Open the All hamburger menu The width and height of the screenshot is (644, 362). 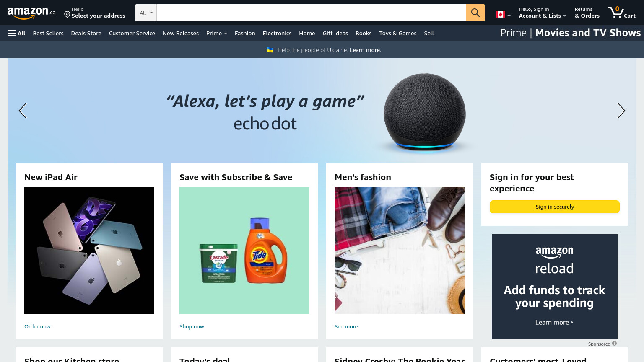click(17, 33)
